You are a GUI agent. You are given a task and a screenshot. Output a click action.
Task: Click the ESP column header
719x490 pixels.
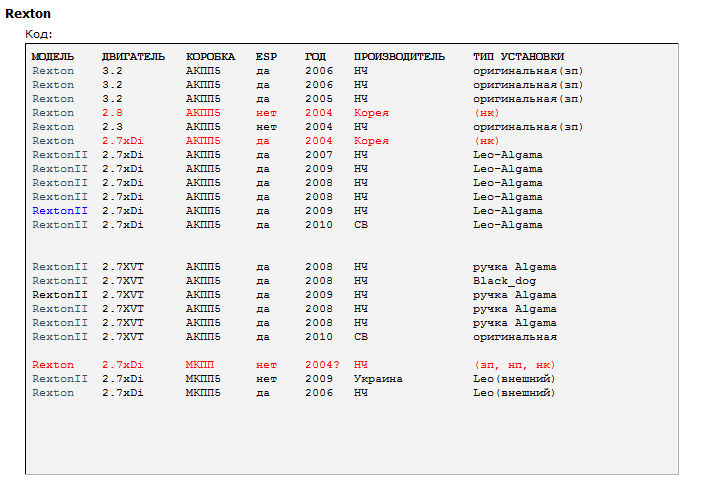[266, 57]
